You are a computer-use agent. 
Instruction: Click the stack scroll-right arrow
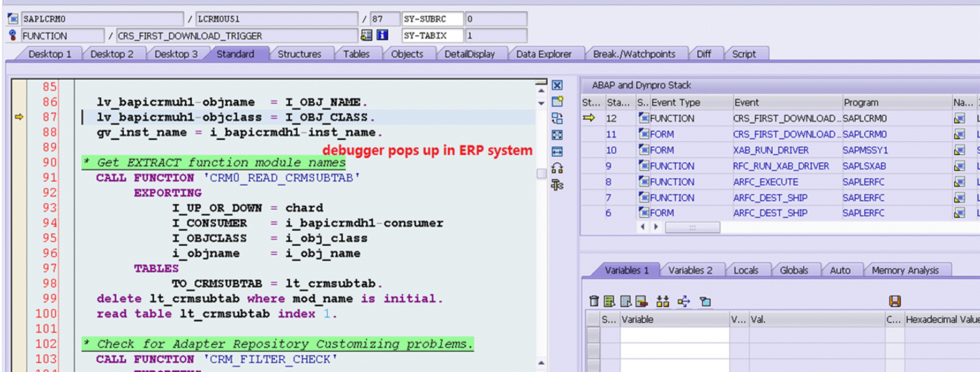(x=656, y=227)
